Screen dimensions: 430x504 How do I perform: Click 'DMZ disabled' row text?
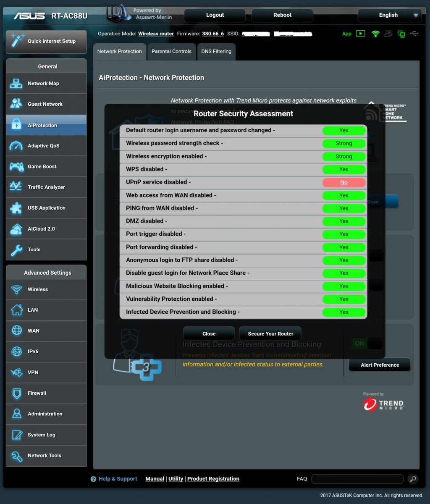[147, 221]
